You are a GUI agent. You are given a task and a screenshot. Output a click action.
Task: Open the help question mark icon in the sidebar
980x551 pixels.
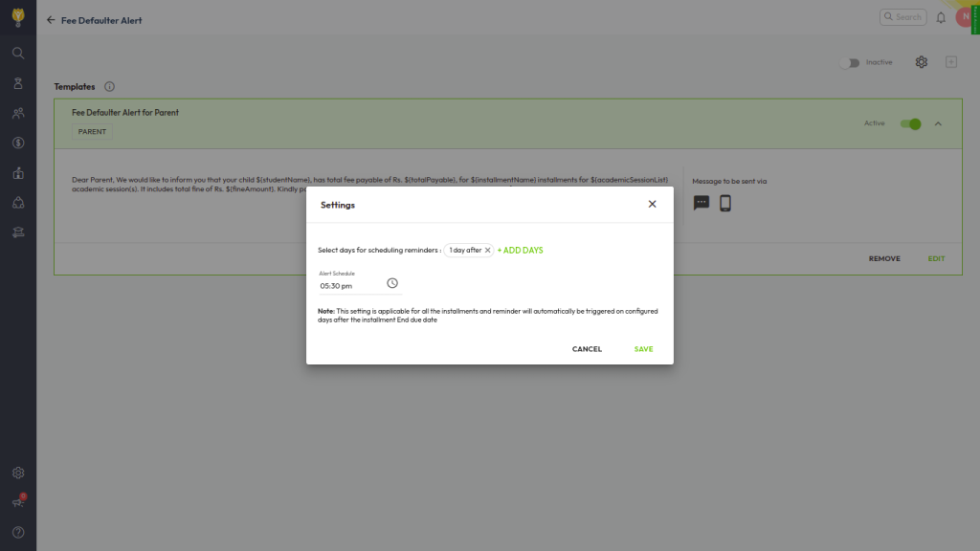(x=17, y=532)
